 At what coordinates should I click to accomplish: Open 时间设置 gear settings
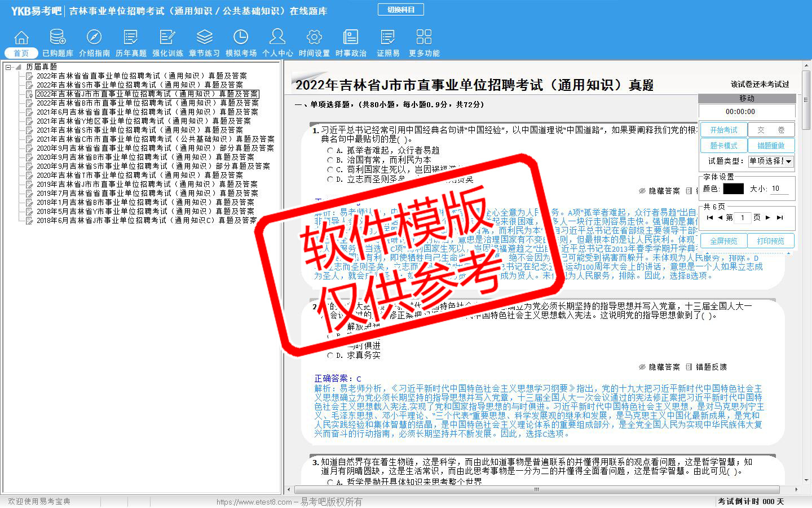click(314, 43)
